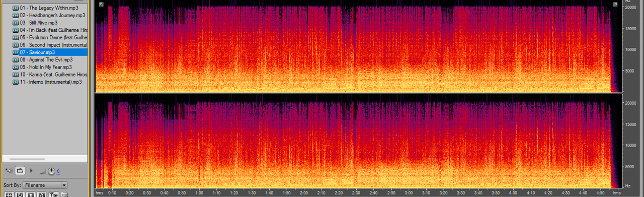
Task: Click the Files panel horizontal scrollbar
Action: (27, 159)
